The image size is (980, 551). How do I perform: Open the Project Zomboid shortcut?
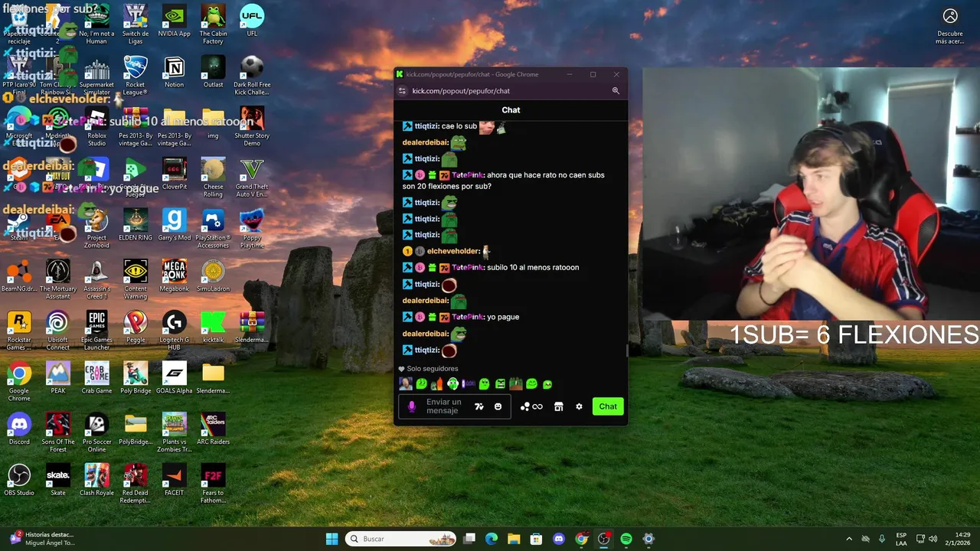tap(96, 229)
